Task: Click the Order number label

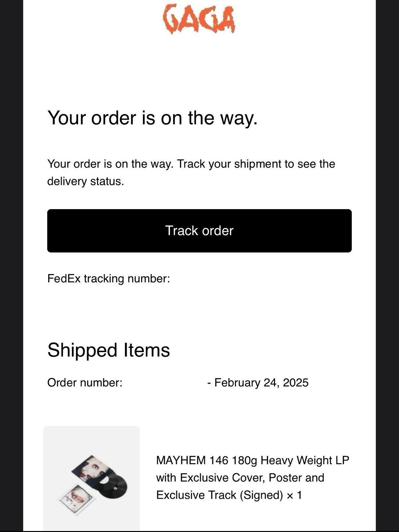Action: pyautogui.click(x=85, y=382)
